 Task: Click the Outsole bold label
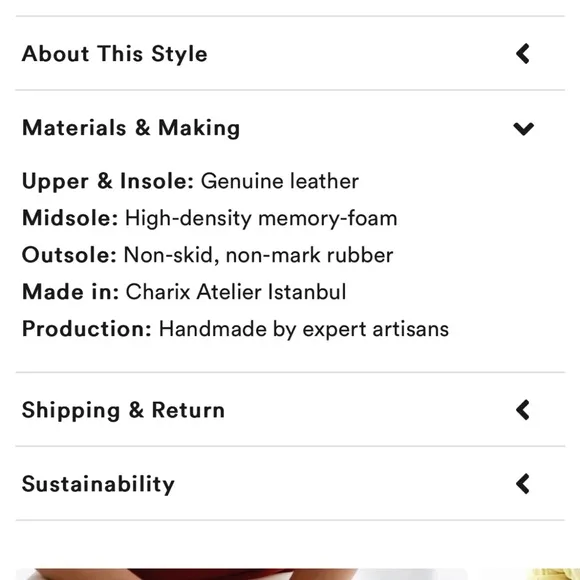pyautogui.click(x=69, y=255)
